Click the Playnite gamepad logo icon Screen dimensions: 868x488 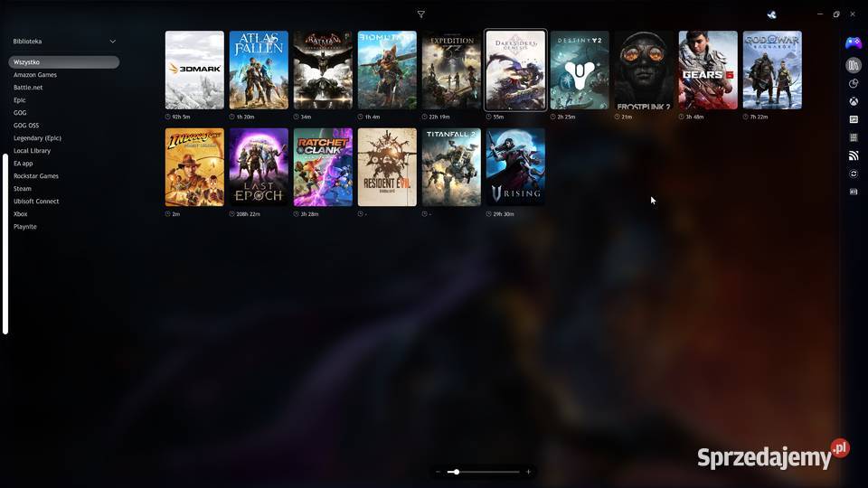pos(853,42)
